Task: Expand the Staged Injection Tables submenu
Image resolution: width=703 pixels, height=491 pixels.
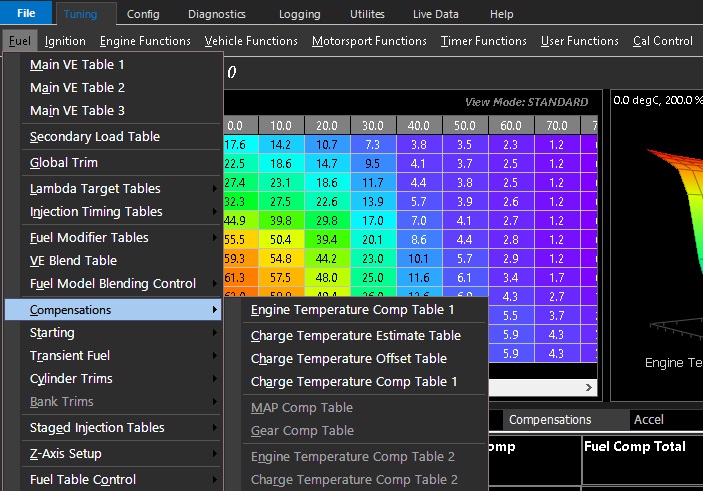Action: tap(97, 427)
